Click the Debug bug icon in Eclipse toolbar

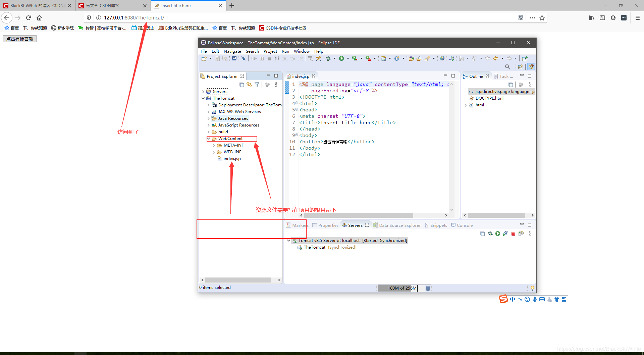tap(328, 58)
